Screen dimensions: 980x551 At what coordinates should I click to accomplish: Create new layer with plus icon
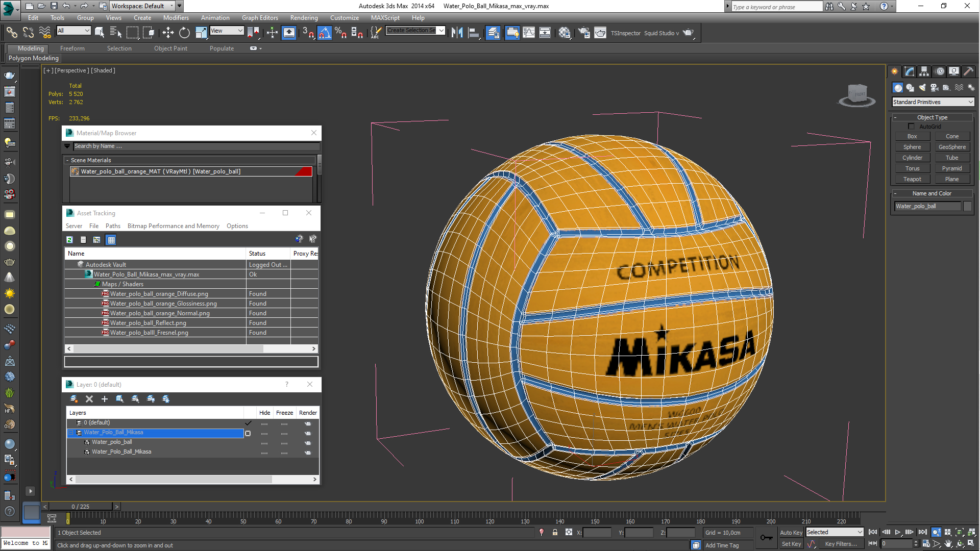click(x=105, y=399)
